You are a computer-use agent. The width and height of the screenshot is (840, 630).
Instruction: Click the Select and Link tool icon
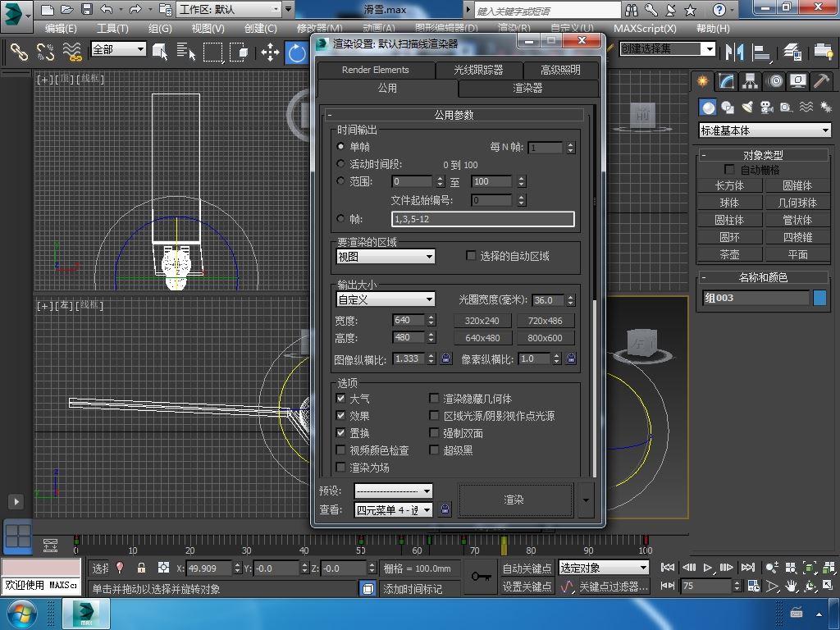point(19,52)
